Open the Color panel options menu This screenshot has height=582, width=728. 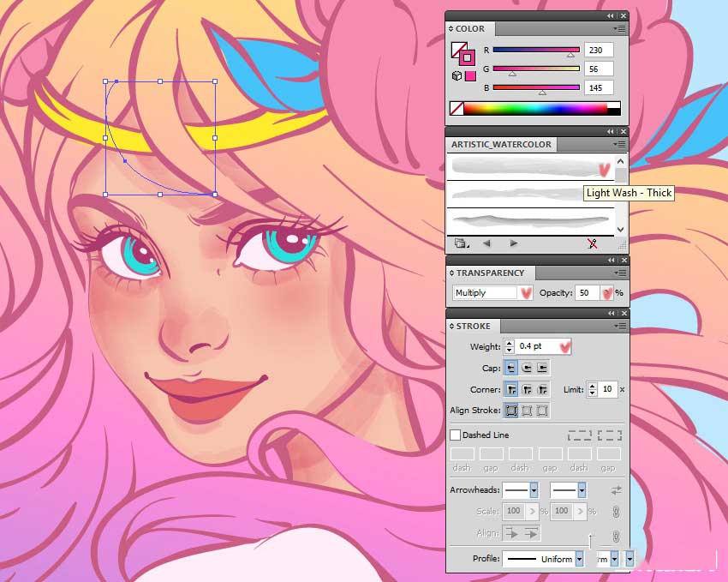coord(619,29)
